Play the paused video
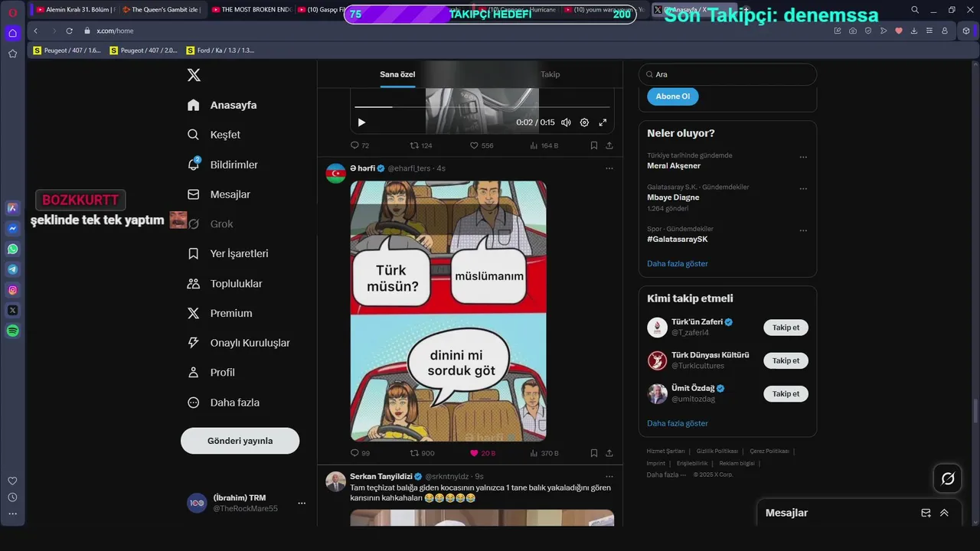Screen dimensions: 980x551 361,122
